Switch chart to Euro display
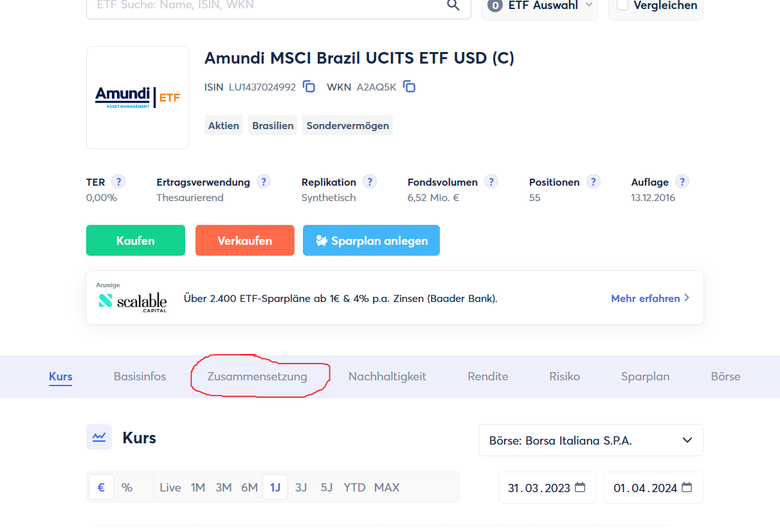 point(102,488)
